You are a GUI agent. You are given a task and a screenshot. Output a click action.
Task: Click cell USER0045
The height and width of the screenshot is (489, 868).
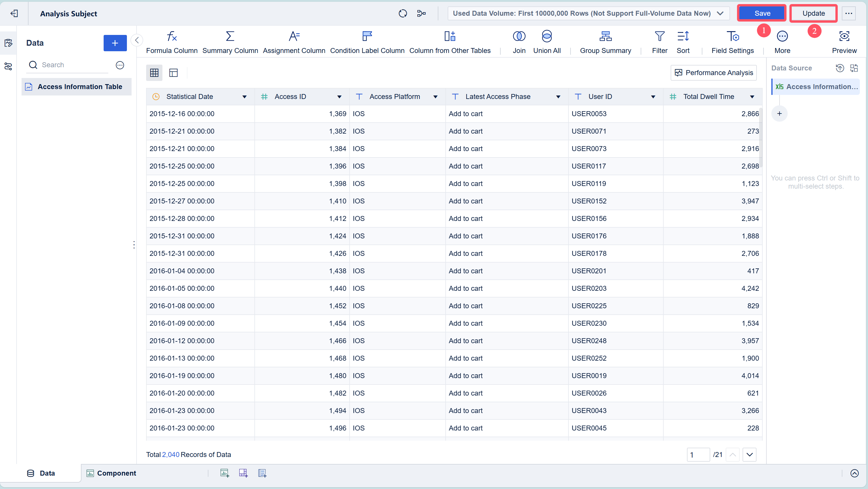pyautogui.click(x=615, y=428)
